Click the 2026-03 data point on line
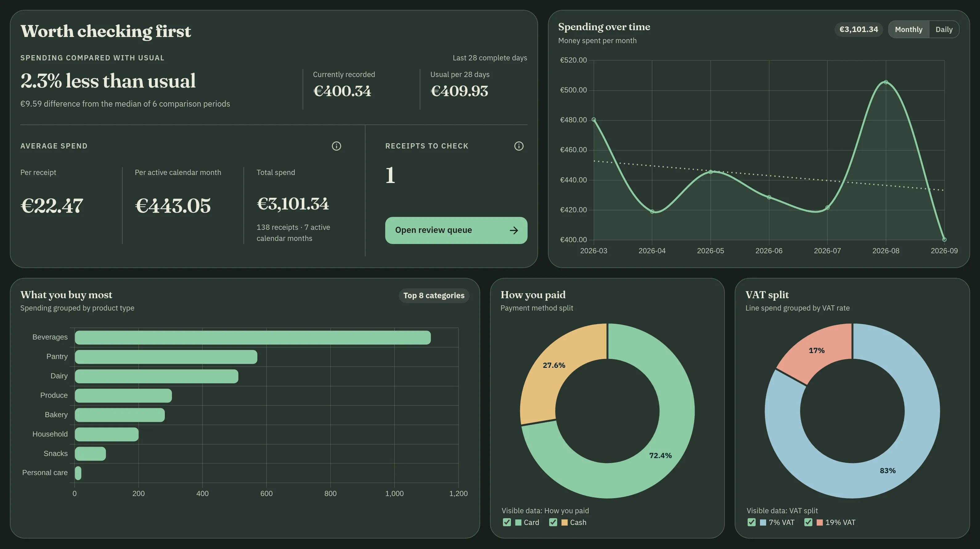The image size is (980, 549). click(x=594, y=120)
